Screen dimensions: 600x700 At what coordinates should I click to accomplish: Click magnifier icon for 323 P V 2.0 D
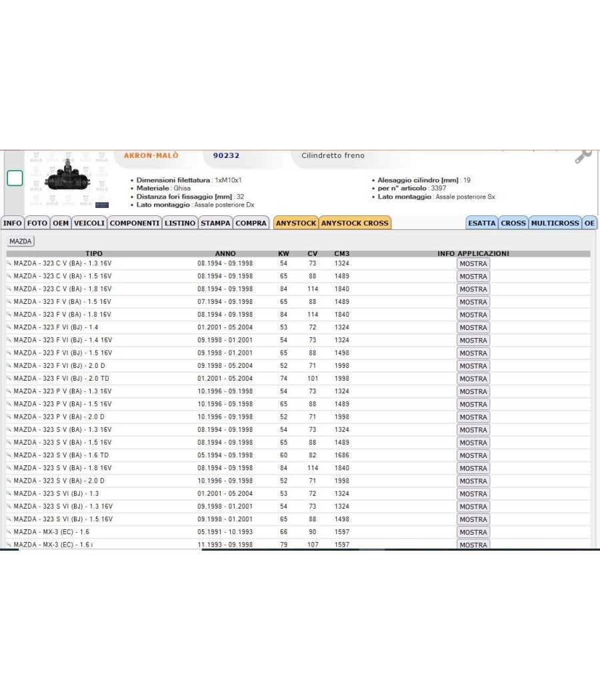(x=9, y=417)
